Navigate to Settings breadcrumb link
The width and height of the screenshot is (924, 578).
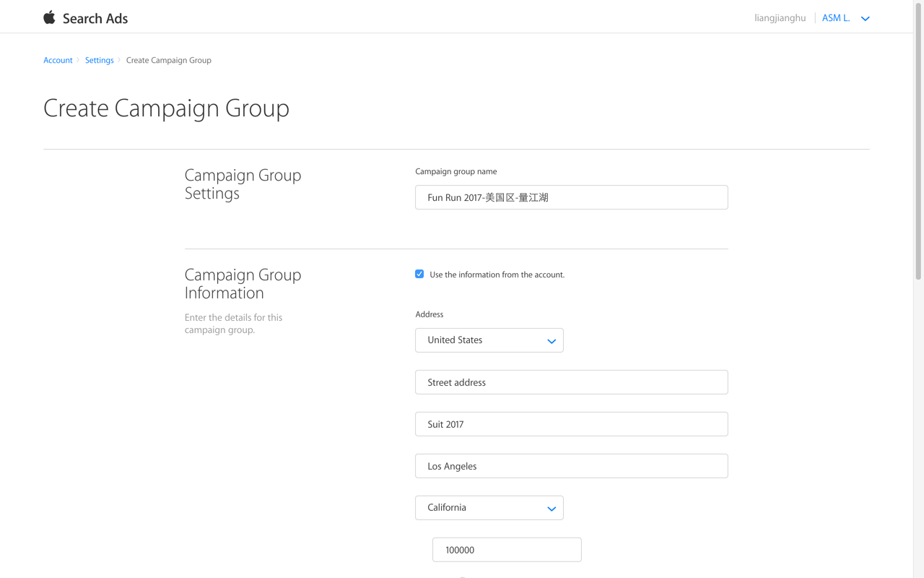(x=99, y=60)
